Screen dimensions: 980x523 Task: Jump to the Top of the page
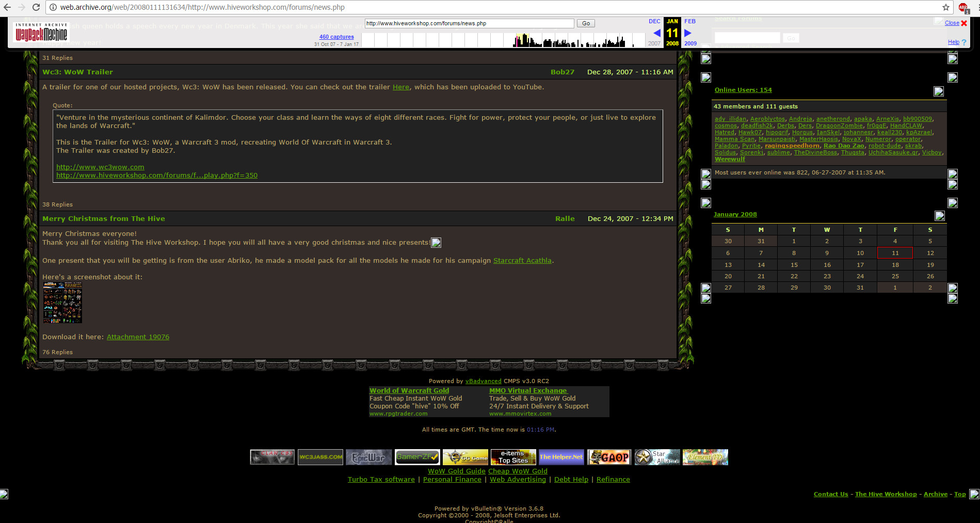click(x=960, y=494)
